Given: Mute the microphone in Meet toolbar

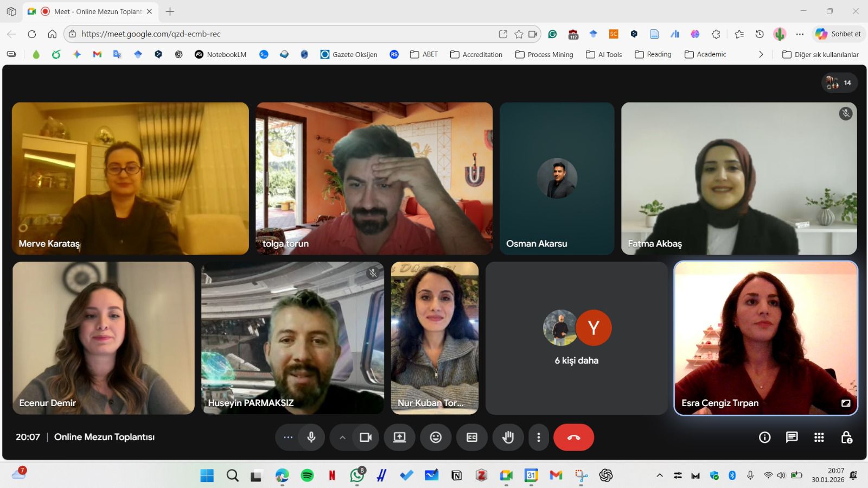Looking at the screenshot, I should point(311,438).
